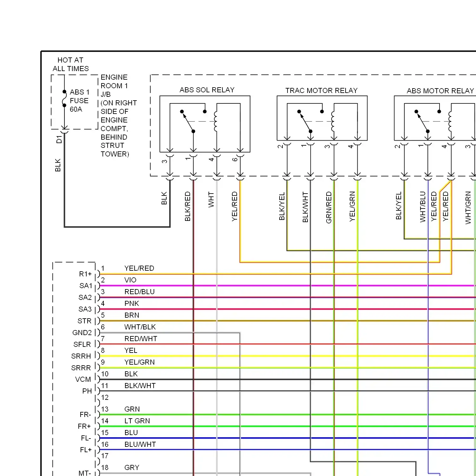Screen dimensions: 476x476
Task: Click the pin 3 RED/BLU wire label
Action: 140,292
